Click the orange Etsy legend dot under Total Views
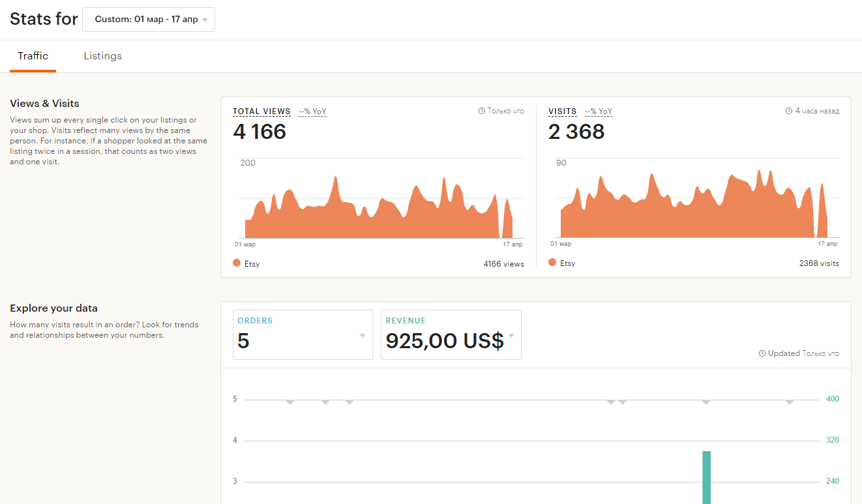The height and width of the screenshot is (504, 862). (x=237, y=263)
